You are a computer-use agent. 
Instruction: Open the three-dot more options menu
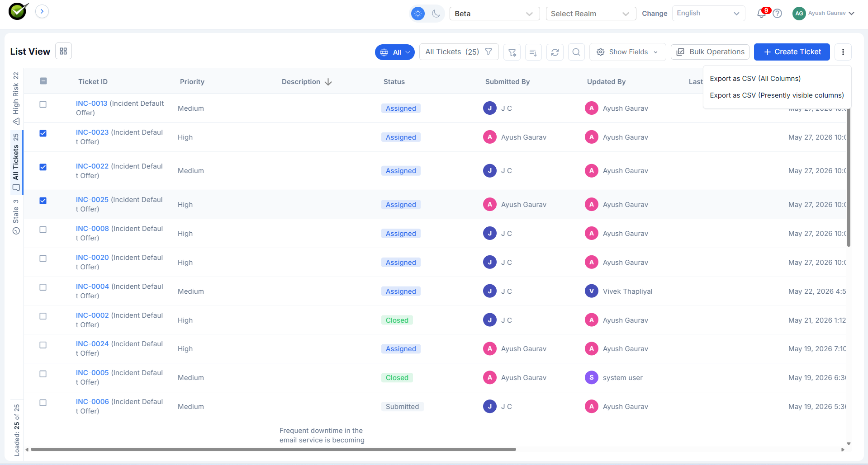(843, 52)
